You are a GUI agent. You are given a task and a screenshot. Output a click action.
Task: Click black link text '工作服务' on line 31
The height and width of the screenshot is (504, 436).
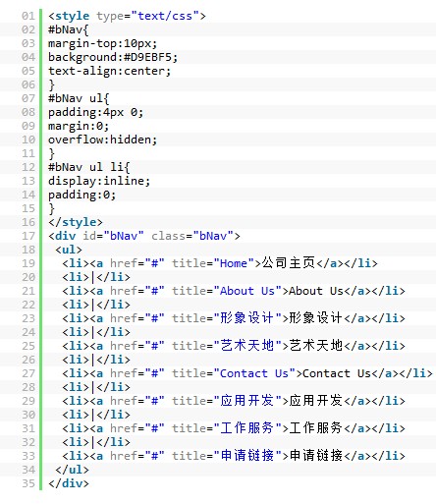316,428
